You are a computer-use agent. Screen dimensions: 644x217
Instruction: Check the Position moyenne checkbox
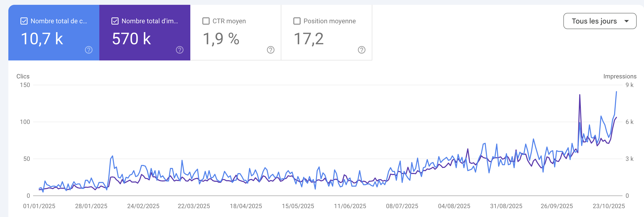(297, 21)
